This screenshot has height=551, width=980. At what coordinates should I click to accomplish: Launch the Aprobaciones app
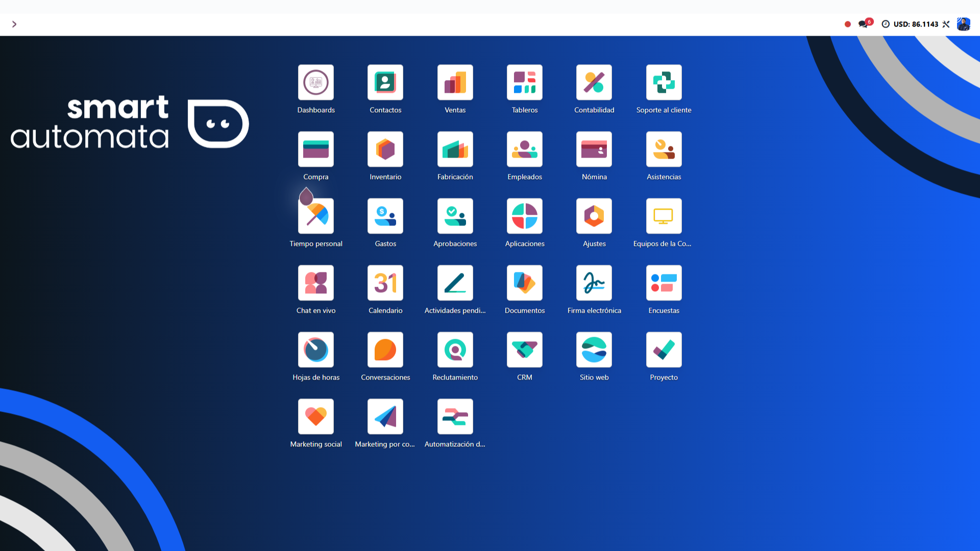pyautogui.click(x=455, y=216)
